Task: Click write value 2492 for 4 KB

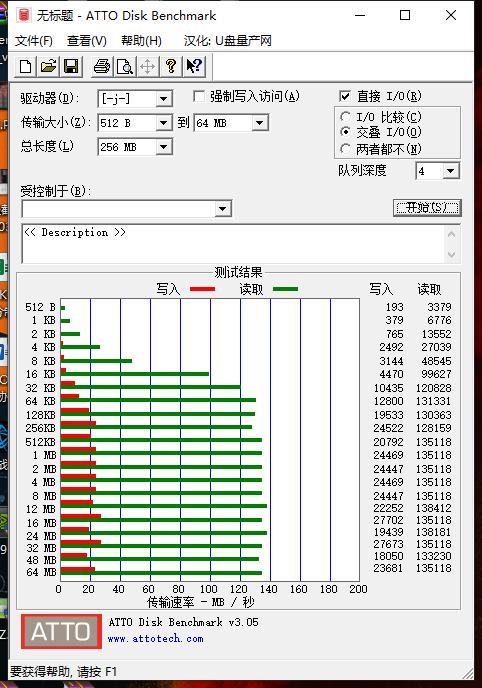Action: click(x=391, y=347)
